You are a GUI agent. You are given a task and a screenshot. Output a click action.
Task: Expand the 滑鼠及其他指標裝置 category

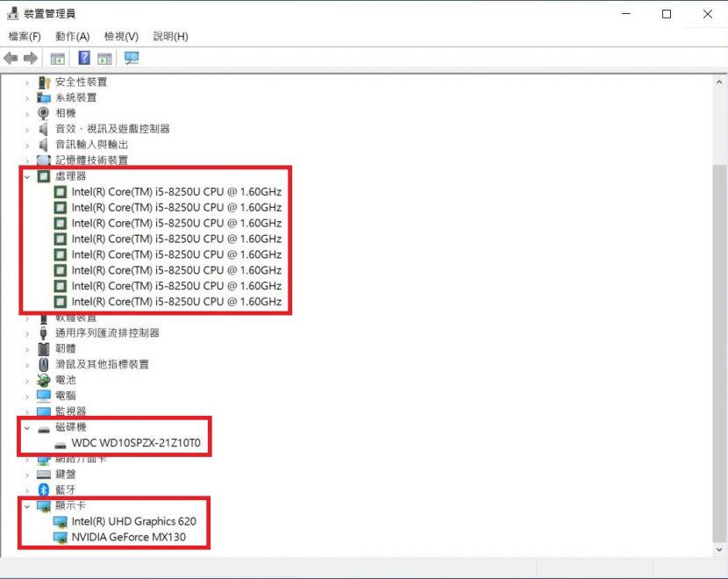27,365
